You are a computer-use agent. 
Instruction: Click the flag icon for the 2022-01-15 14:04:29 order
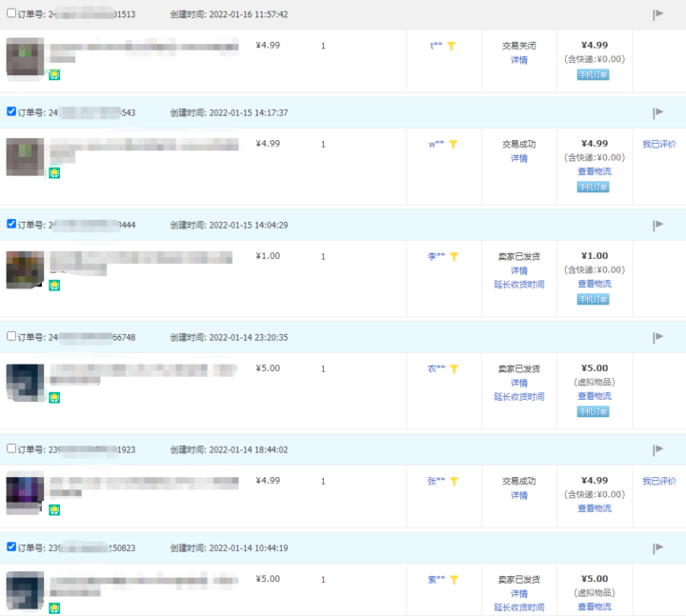[657, 226]
